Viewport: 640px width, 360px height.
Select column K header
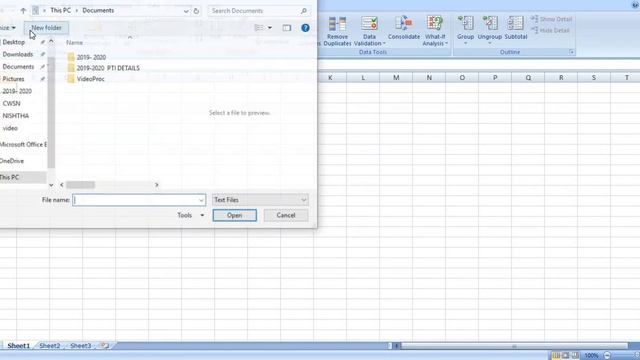[330, 78]
